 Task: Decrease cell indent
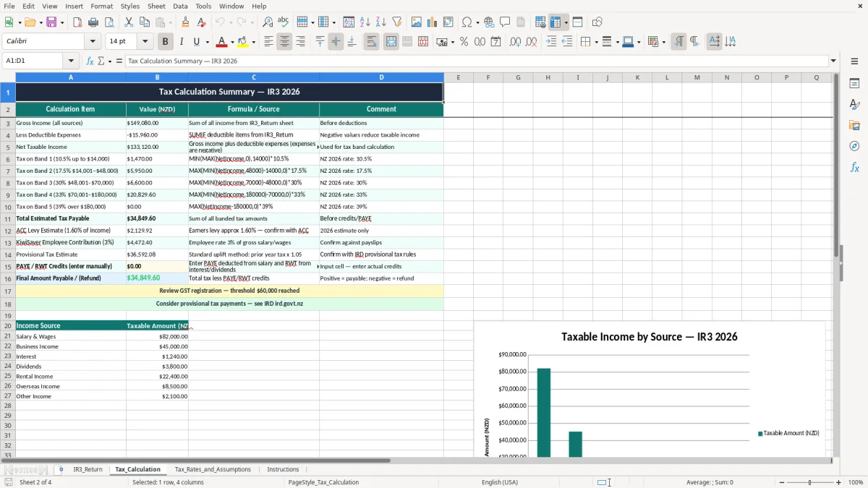567,42
